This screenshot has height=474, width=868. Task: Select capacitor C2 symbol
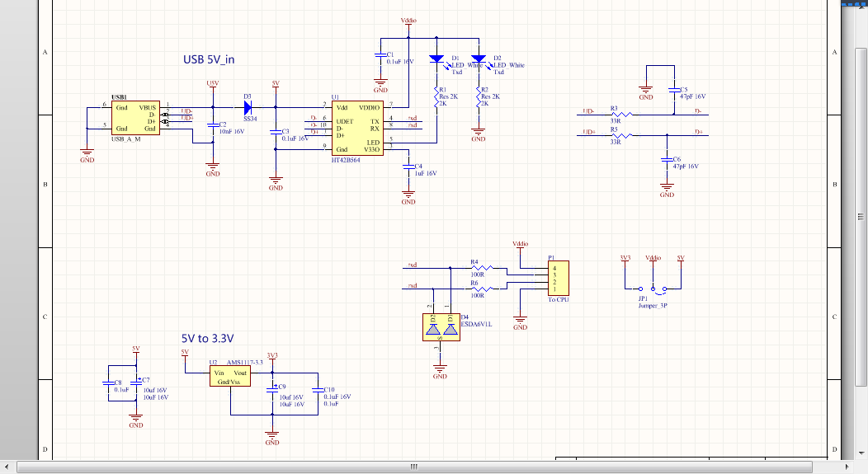pyautogui.click(x=213, y=125)
